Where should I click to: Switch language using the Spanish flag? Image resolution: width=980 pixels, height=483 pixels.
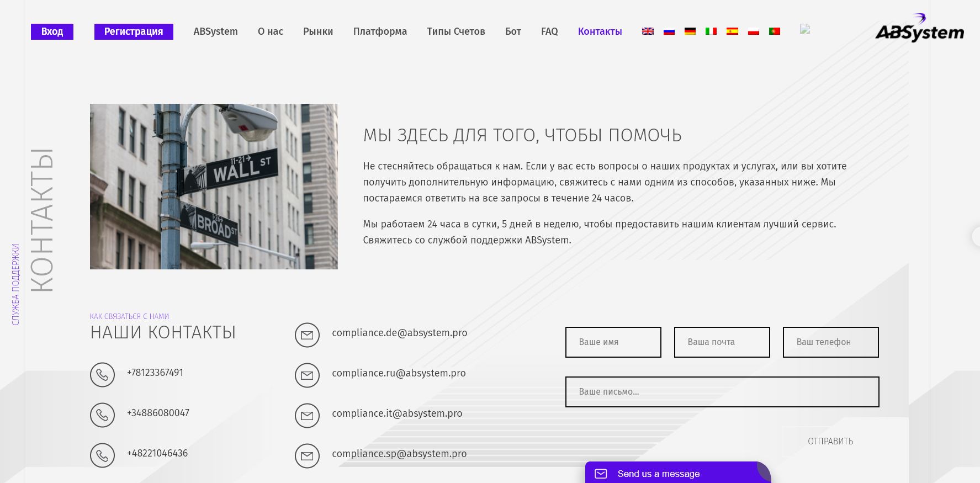pyautogui.click(x=732, y=31)
